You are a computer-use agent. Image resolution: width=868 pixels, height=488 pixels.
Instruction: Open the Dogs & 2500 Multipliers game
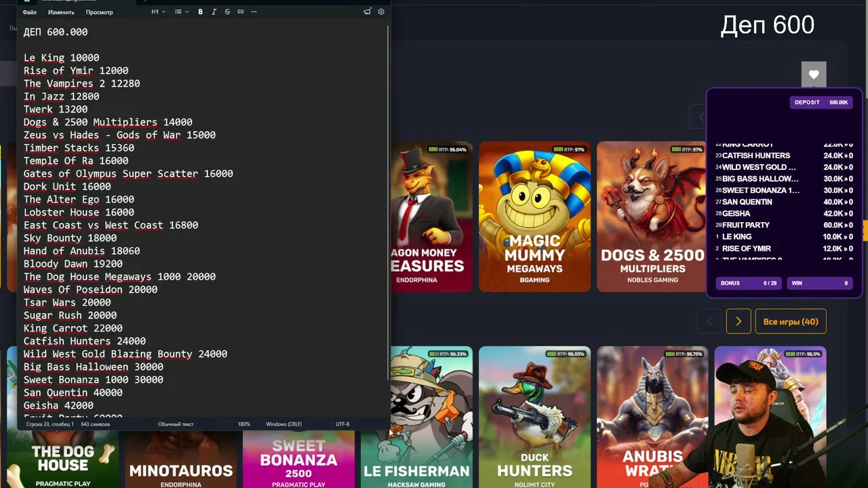(x=652, y=217)
